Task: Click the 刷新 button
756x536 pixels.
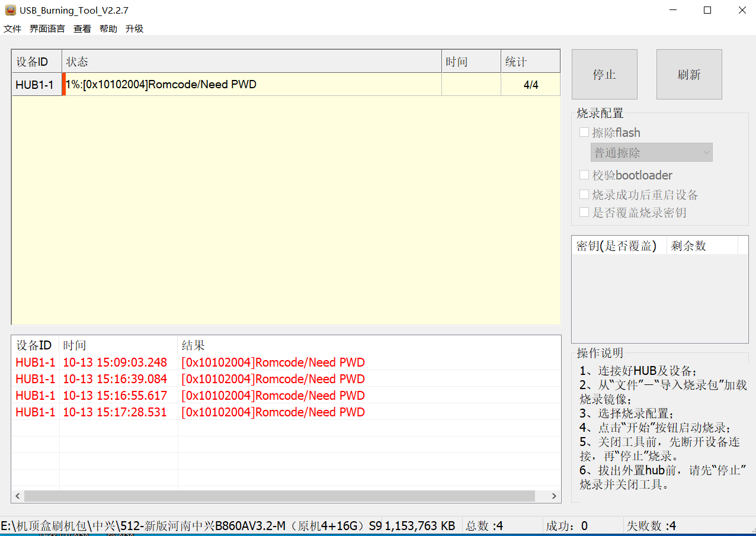Action: pos(689,74)
